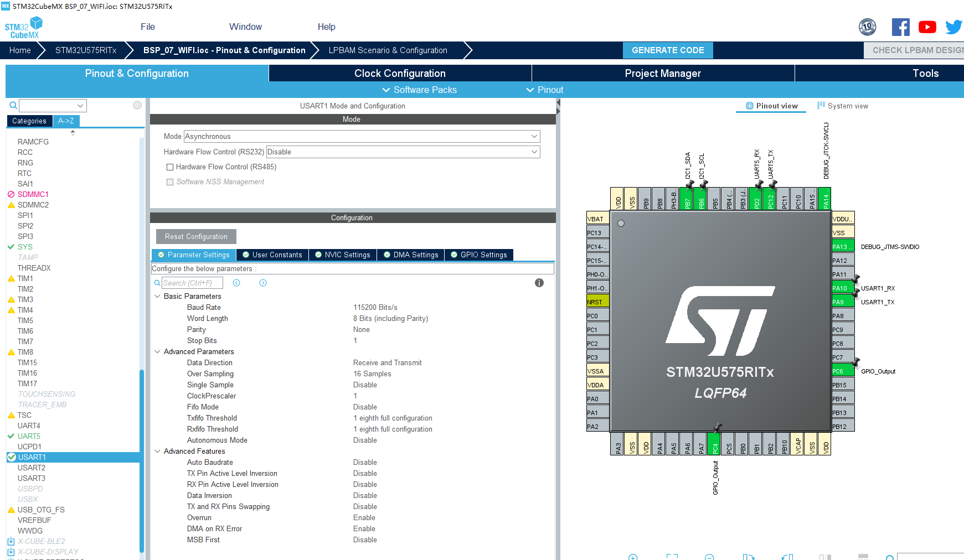Screen dimensions: 964x560
Task: Open the User Constants tab
Action: point(272,255)
